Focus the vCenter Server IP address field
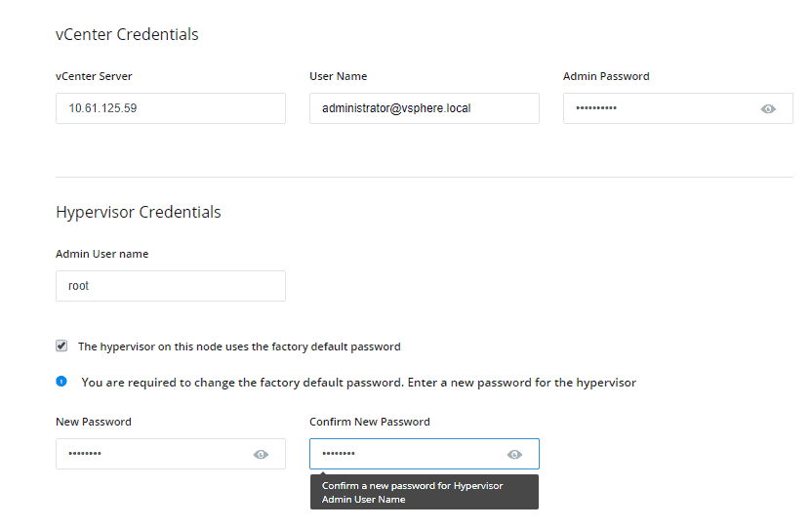This screenshot has width=812, height=529. click(x=171, y=108)
